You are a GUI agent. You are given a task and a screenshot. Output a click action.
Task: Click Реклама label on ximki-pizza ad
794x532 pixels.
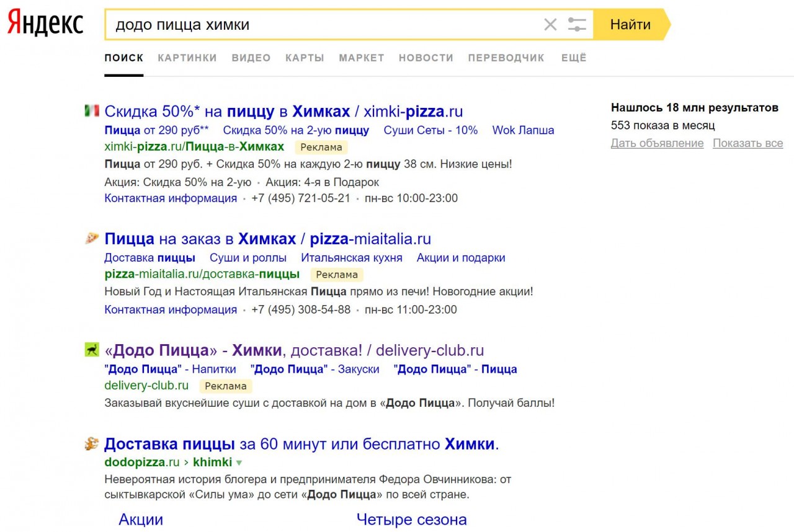(x=321, y=148)
